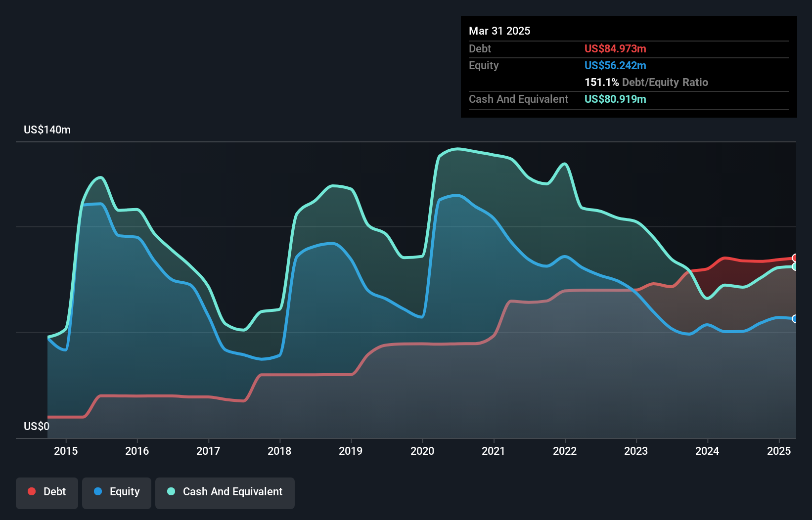This screenshot has height=520, width=812.
Task: Toggle the Debt series legend button
Action: [47, 493]
